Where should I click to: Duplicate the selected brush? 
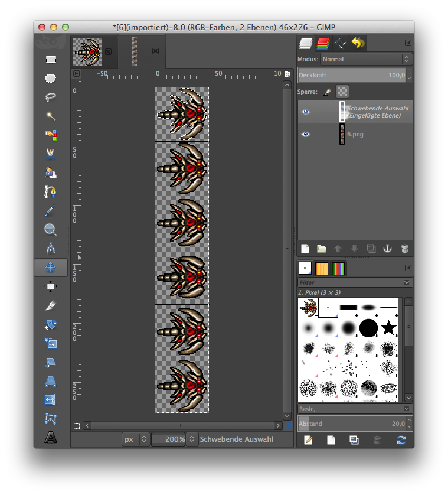tap(354, 440)
